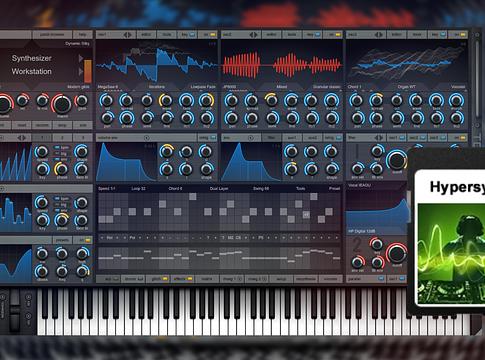This screenshot has height=360, width=485.
Task: Open the Loop 32 sequencer menu
Action: (138, 189)
